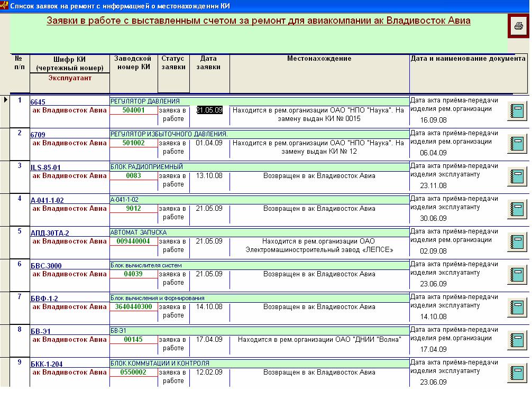This screenshot has width=532, height=401.
Task: Click the Шифр КИ column header
Action: click(x=70, y=63)
